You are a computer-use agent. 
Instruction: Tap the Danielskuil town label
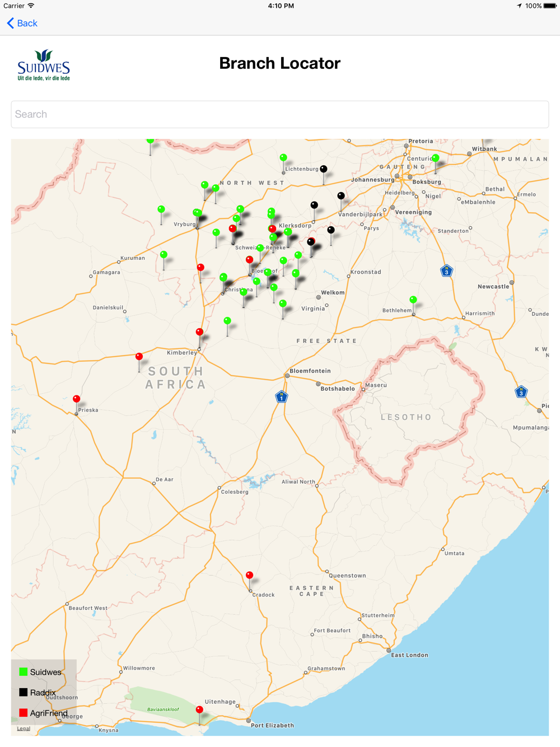[x=108, y=307]
